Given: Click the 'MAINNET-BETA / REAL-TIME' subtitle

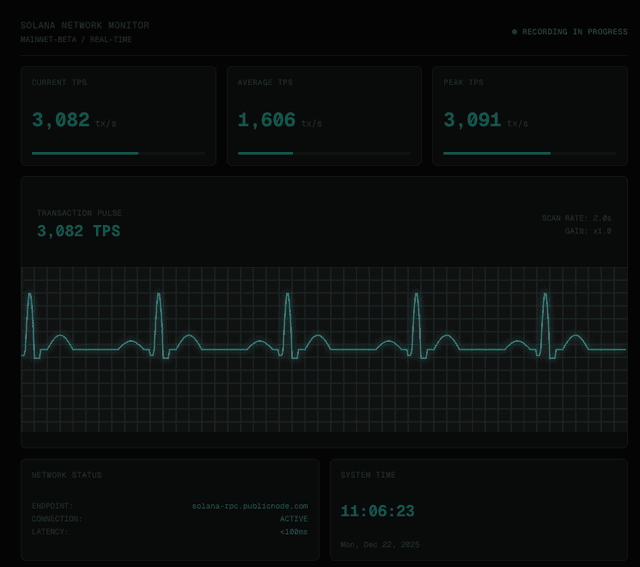Looking at the screenshot, I should 76,40.
